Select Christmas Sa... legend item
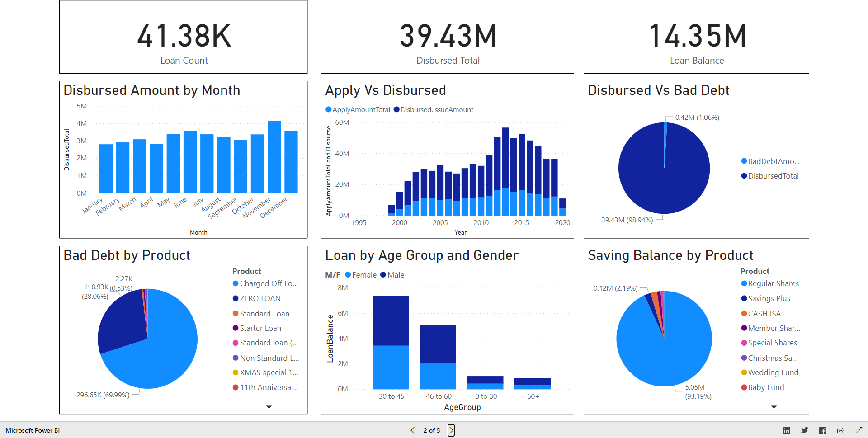 click(x=769, y=358)
